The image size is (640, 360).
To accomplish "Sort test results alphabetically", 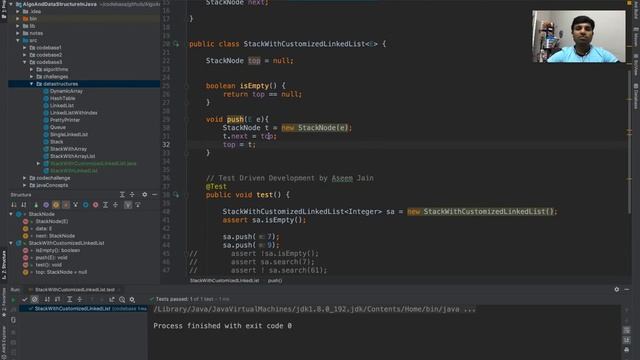I will (x=47, y=300).
